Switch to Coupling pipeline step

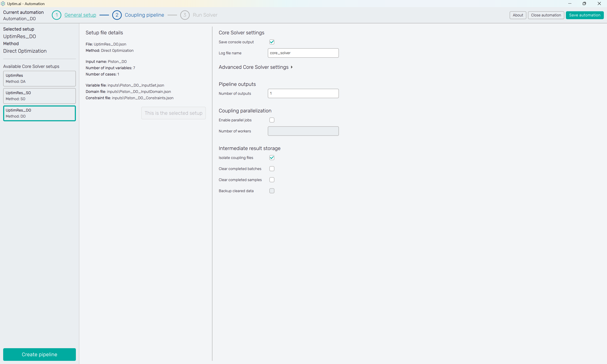144,15
